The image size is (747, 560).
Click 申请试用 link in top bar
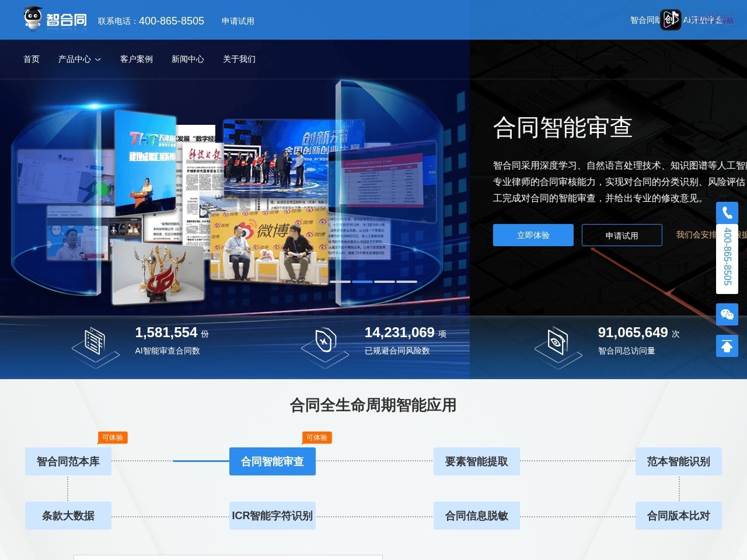tap(238, 21)
